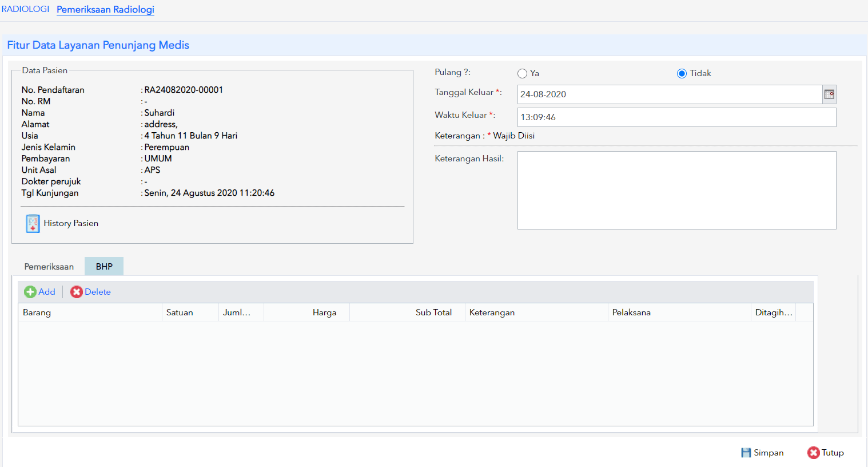Switch to the Pemeriksaan tab
The width and height of the screenshot is (868, 467).
click(49, 267)
